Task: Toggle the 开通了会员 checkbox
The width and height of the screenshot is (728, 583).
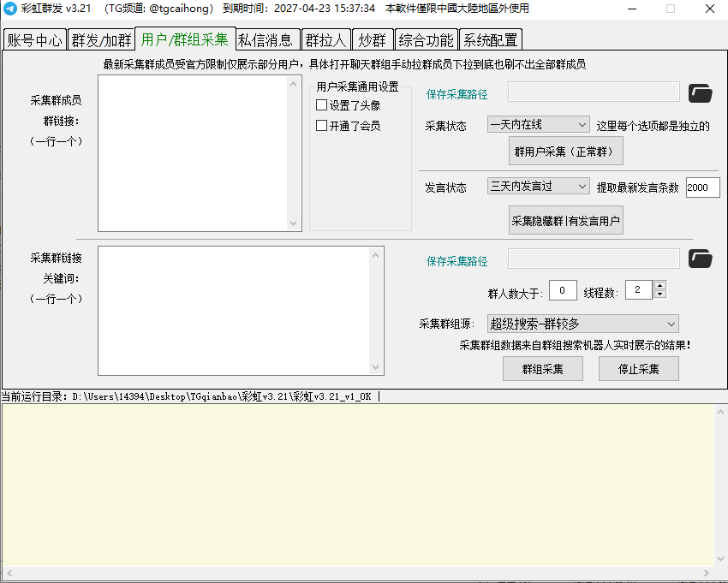Action: pyautogui.click(x=322, y=126)
